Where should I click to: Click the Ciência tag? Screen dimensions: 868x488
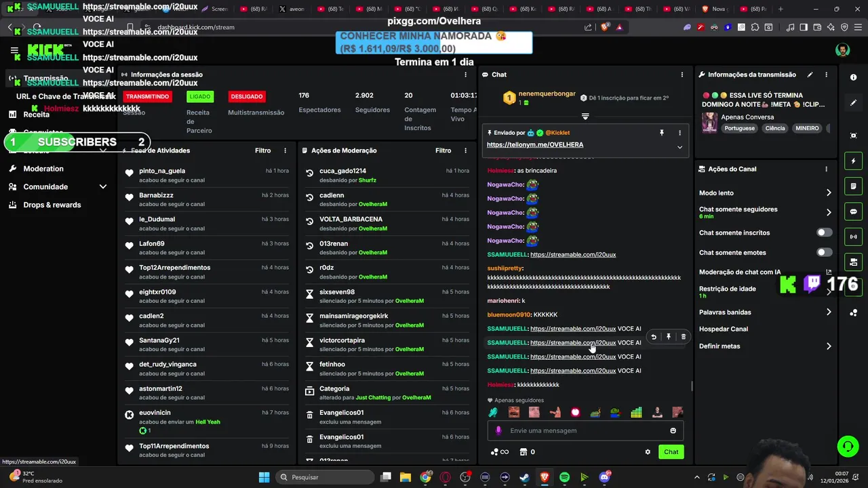pyautogui.click(x=775, y=128)
